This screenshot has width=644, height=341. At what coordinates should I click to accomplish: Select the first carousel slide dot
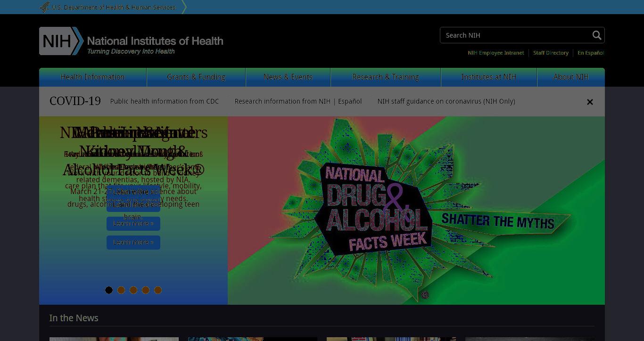click(x=109, y=290)
